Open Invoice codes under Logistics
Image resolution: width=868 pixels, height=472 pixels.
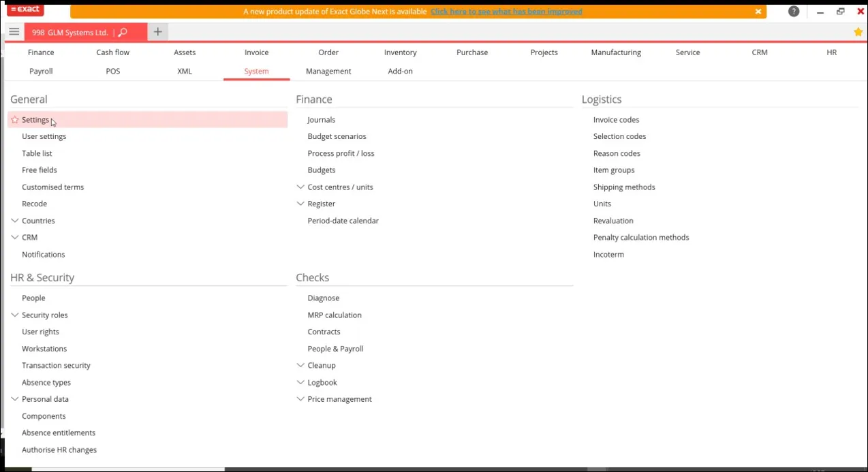pos(616,119)
